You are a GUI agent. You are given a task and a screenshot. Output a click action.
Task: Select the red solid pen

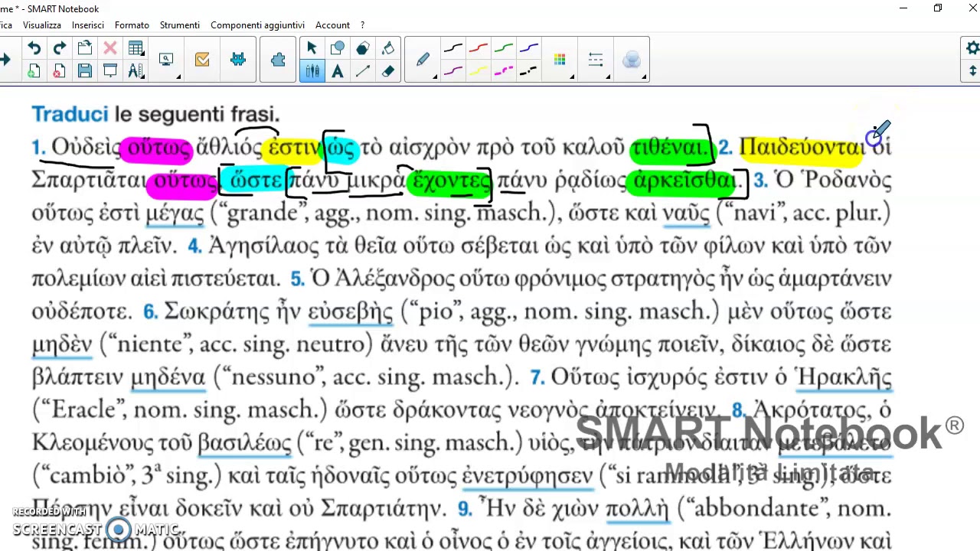tap(478, 49)
